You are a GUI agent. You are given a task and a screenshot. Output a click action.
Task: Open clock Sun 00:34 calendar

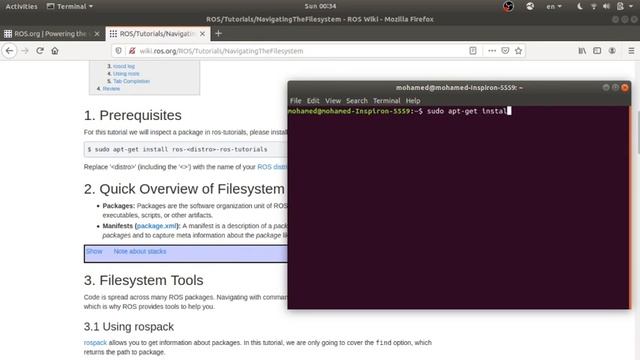tap(320, 6)
